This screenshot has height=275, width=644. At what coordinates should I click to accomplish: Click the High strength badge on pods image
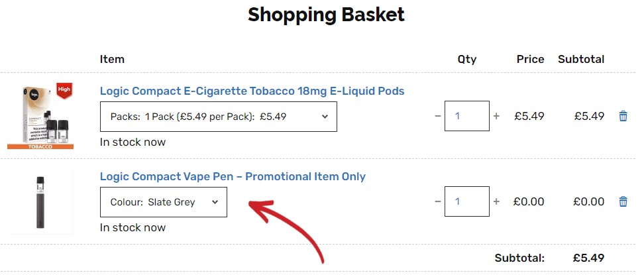[64, 89]
